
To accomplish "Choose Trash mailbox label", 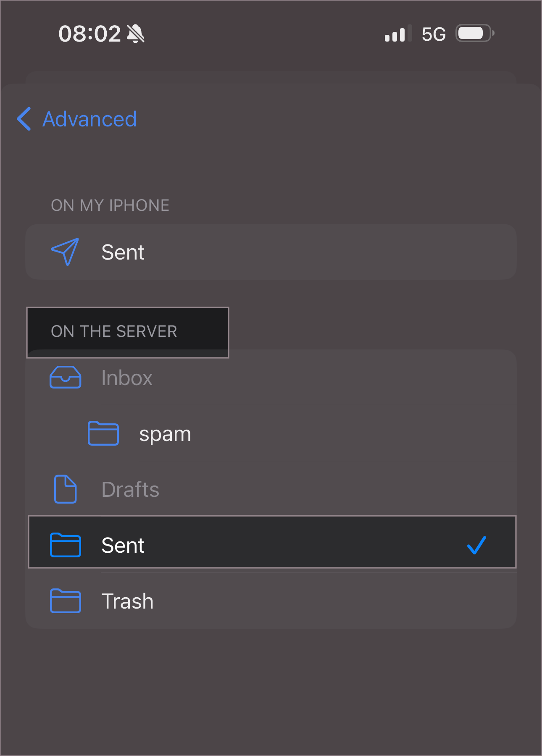I will click(x=127, y=601).
